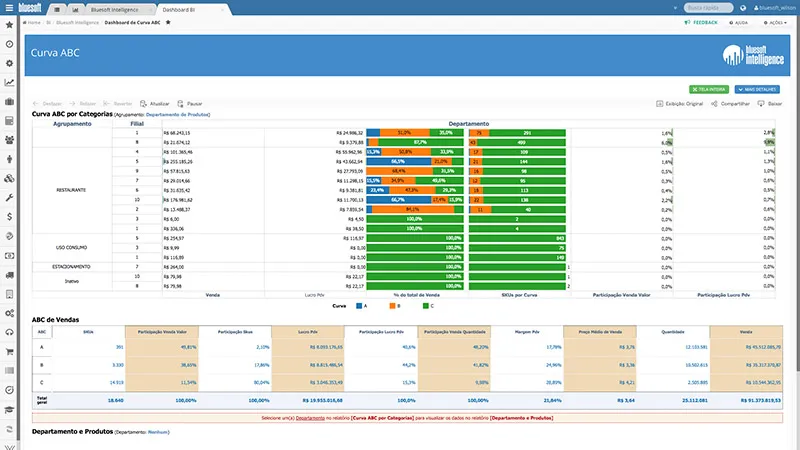This screenshot has height=450, width=800.
Task: Open the briefcase module in the sidebar
Action: click(x=9, y=102)
